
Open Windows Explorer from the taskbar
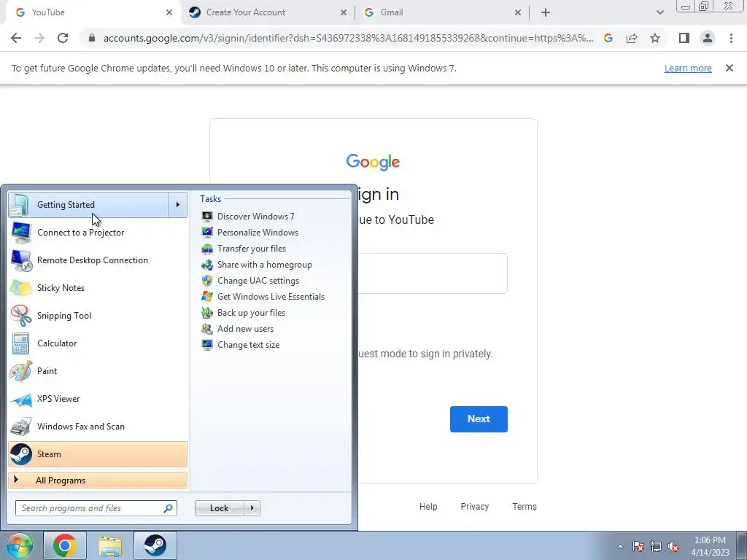coord(110,545)
